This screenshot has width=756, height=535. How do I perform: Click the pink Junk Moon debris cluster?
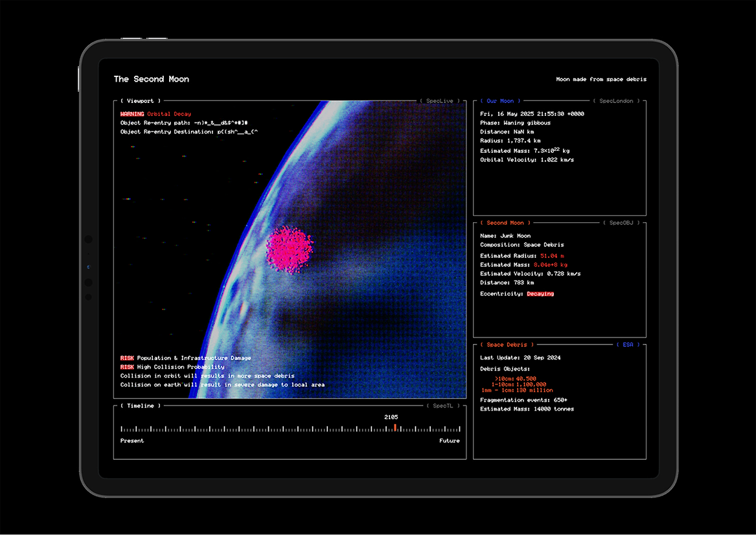tap(289, 247)
